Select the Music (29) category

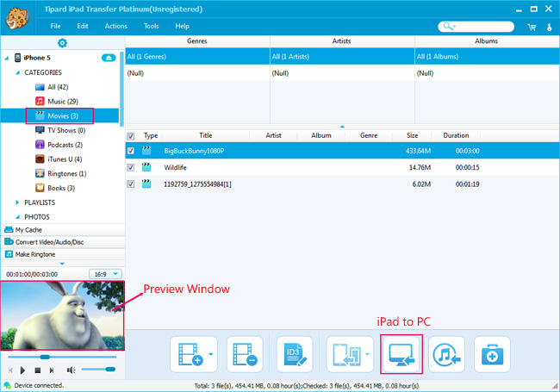point(56,102)
